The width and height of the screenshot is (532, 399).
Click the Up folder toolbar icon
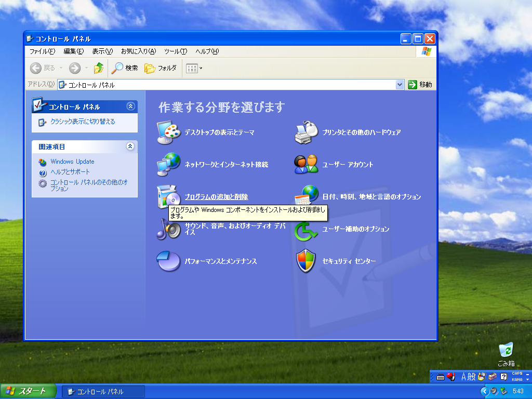point(98,68)
